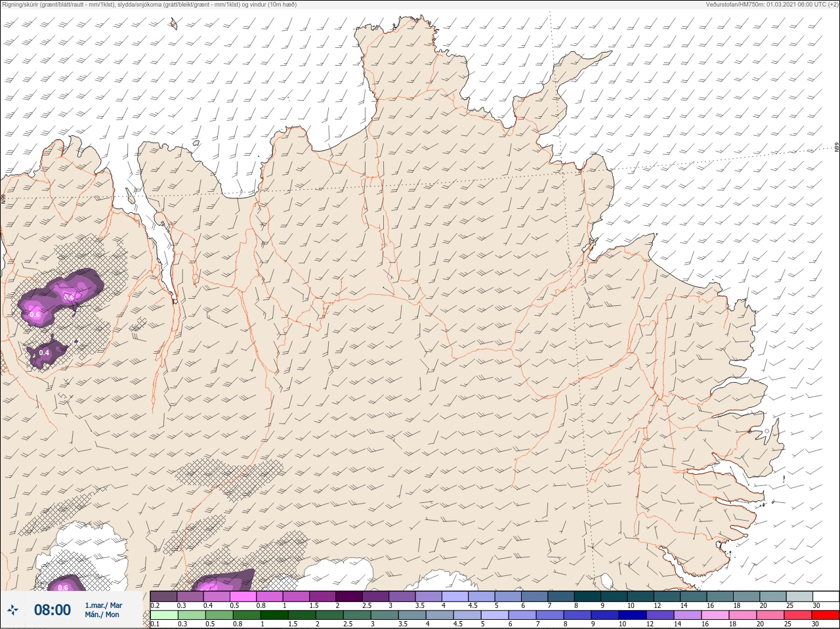Click the magenta 1–1.5 snow legend swatch
The height and width of the screenshot is (629, 840).
pos(297,597)
